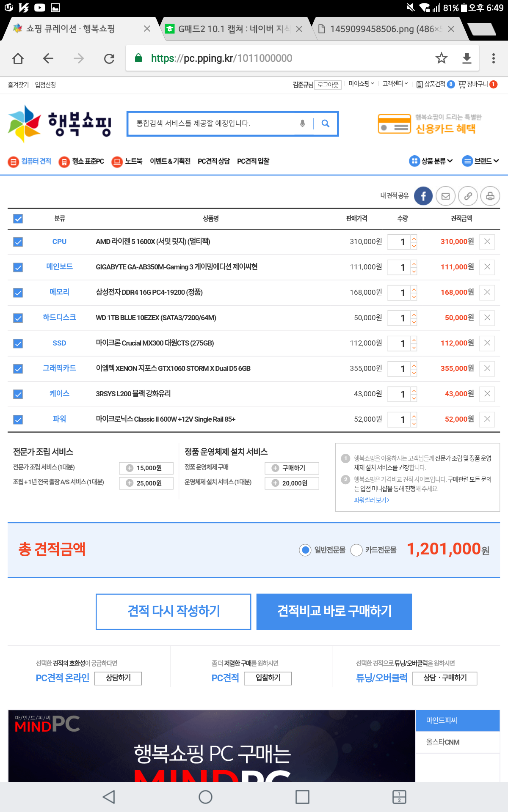508x812 pixels.
Task: Decrease 메모리 quantity with down arrow
Action: coord(414,296)
